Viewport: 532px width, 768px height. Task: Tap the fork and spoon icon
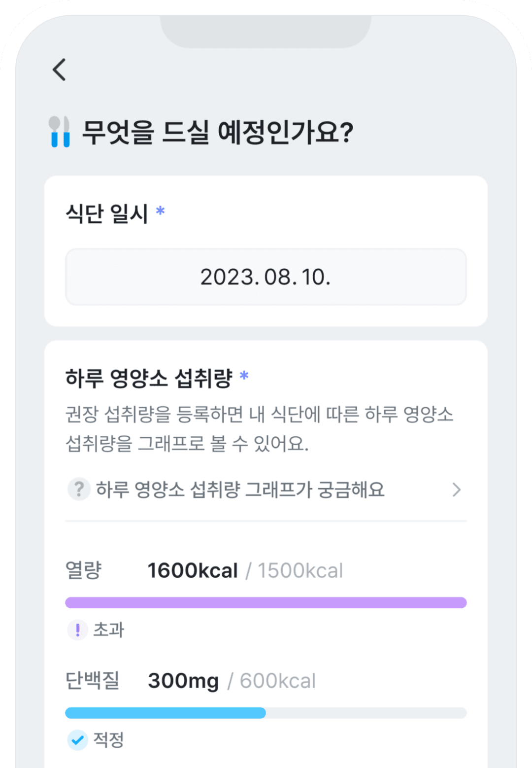pos(60,132)
